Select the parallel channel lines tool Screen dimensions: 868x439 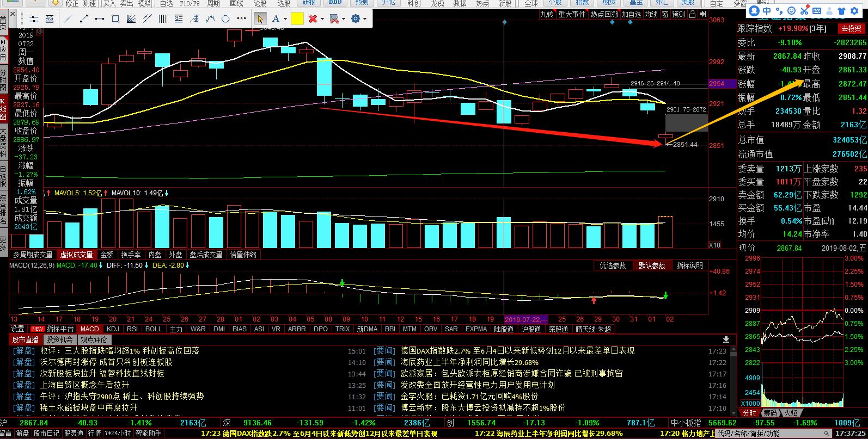click(x=147, y=18)
